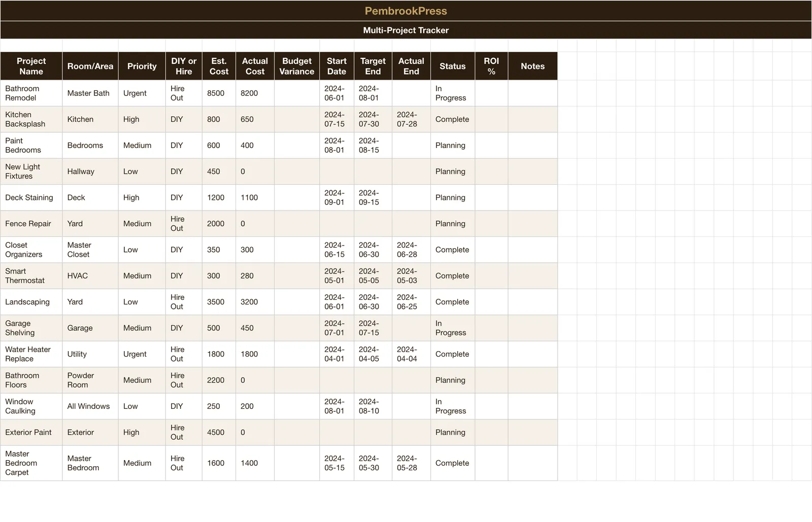Click the 2024-09-15 target end cell
812x522 pixels.
pyautogui.click(x=373, y=198)
